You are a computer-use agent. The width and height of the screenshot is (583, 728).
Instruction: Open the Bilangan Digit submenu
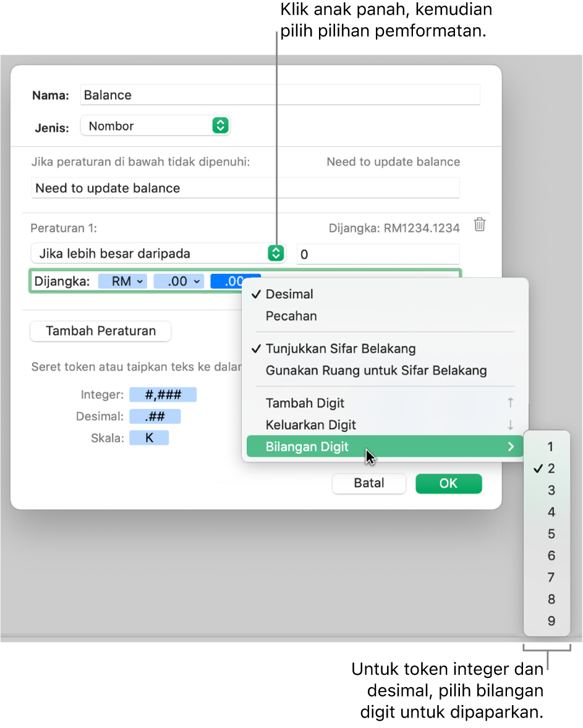385,447
